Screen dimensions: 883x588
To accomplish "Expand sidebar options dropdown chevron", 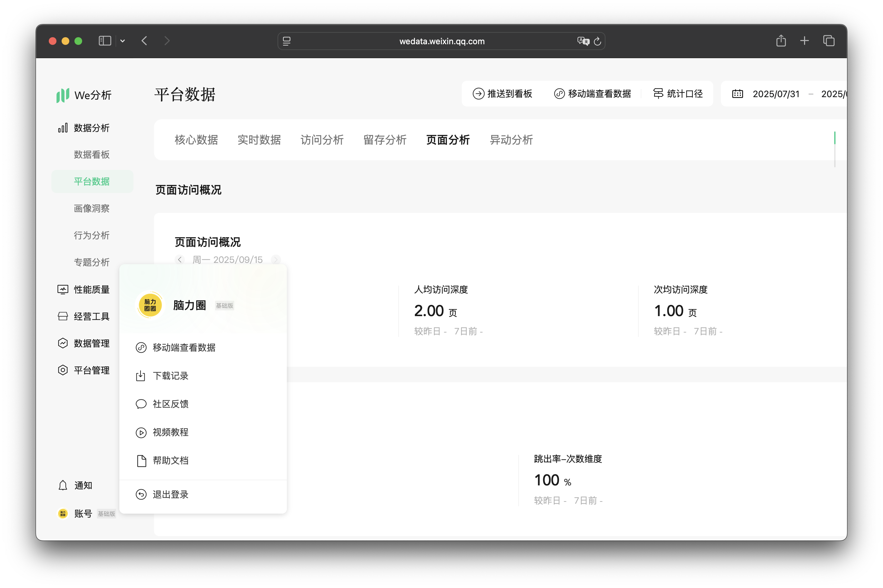I will (x=122, y=41).
